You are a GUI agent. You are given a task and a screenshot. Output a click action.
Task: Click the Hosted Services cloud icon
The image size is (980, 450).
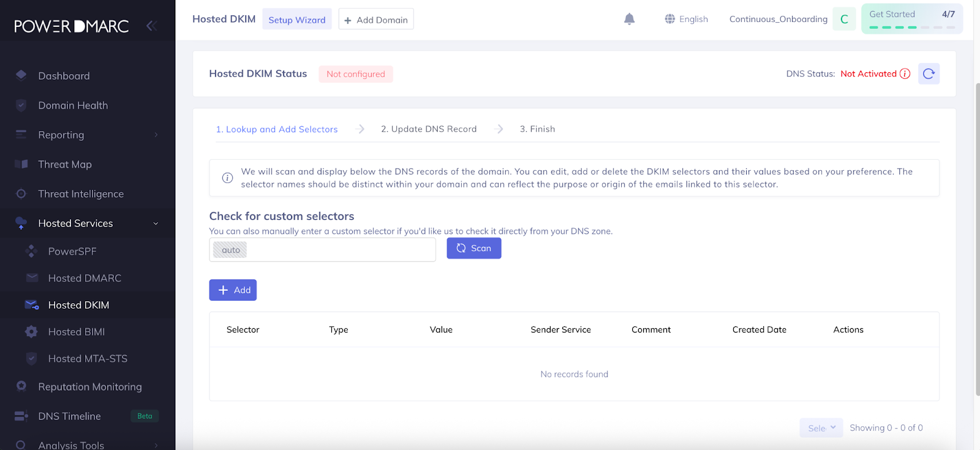click(x=21, y=223)
